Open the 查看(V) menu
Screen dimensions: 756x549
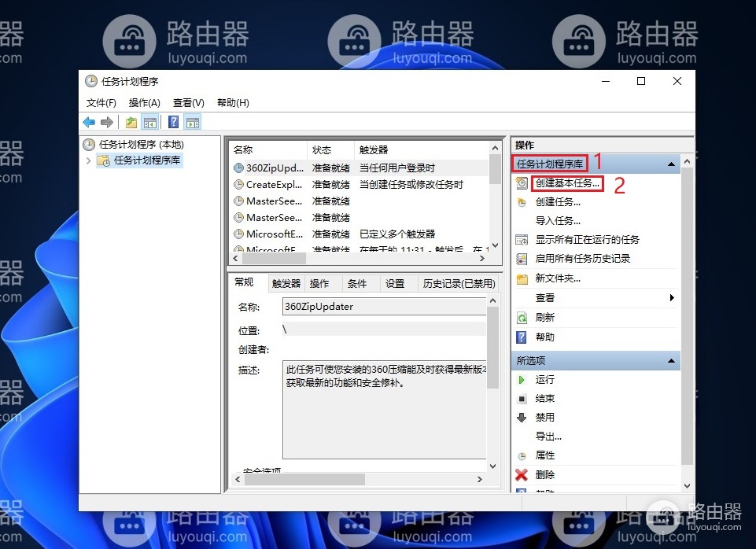[189, 103]
